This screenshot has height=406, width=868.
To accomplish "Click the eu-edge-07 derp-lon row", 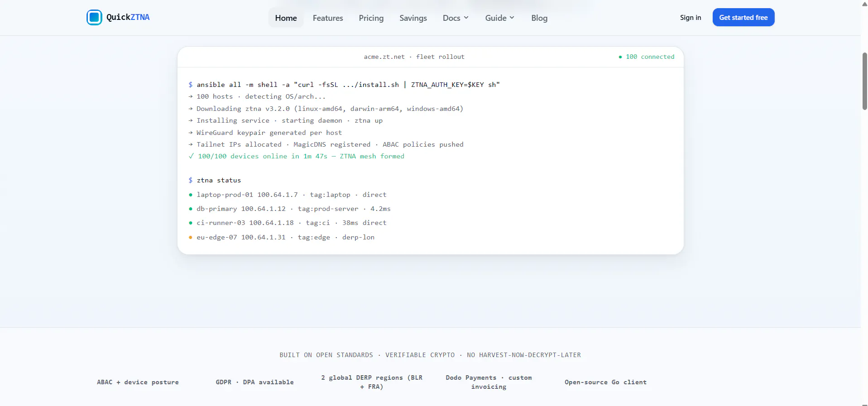I will (x=281, y=237).
